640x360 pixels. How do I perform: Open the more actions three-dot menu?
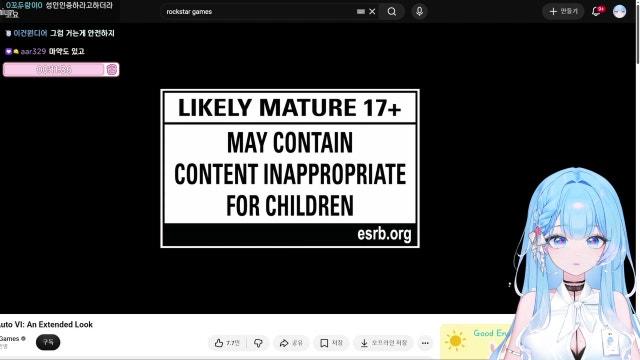pos(425,343)
